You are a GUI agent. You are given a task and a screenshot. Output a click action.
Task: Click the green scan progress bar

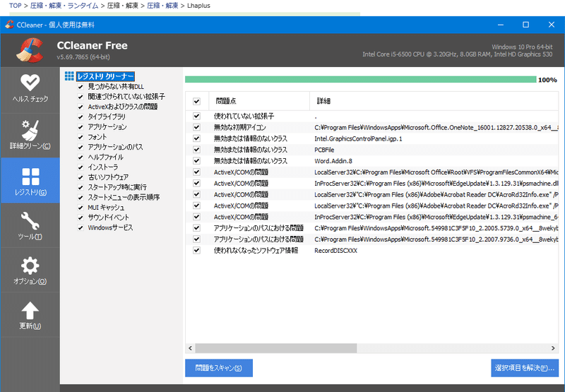(360, 80)
